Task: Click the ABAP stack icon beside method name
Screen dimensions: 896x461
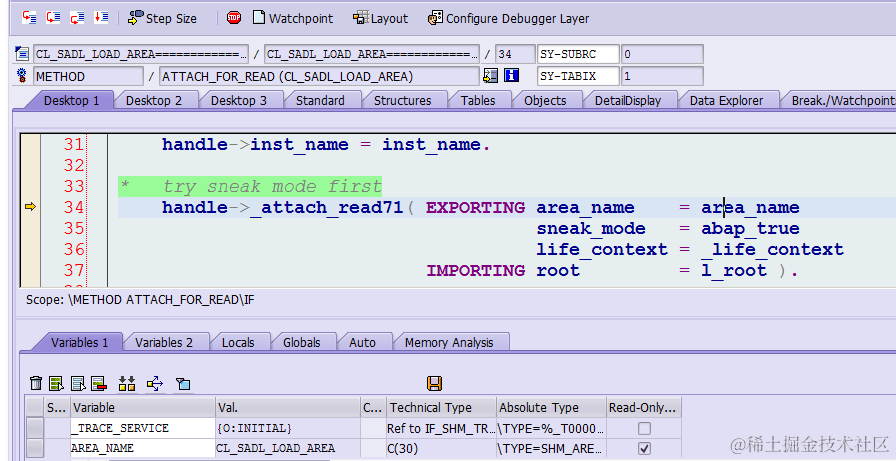Action: [x=490, y=75]
